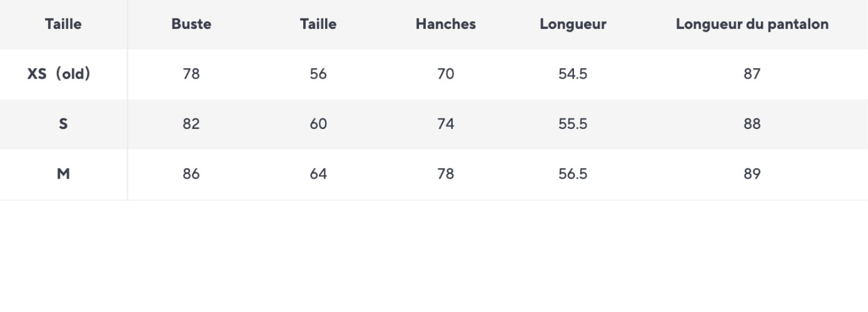Image resolution: width=868 pixels, height=312 pixels.
Task: Click Hanches value 70 in XS row
Action: (x=446, y=74)
